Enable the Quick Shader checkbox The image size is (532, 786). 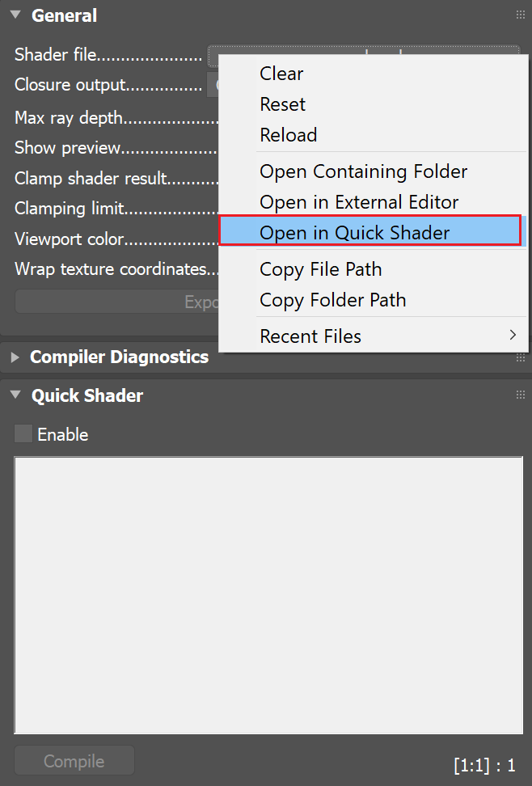[23, 433]
